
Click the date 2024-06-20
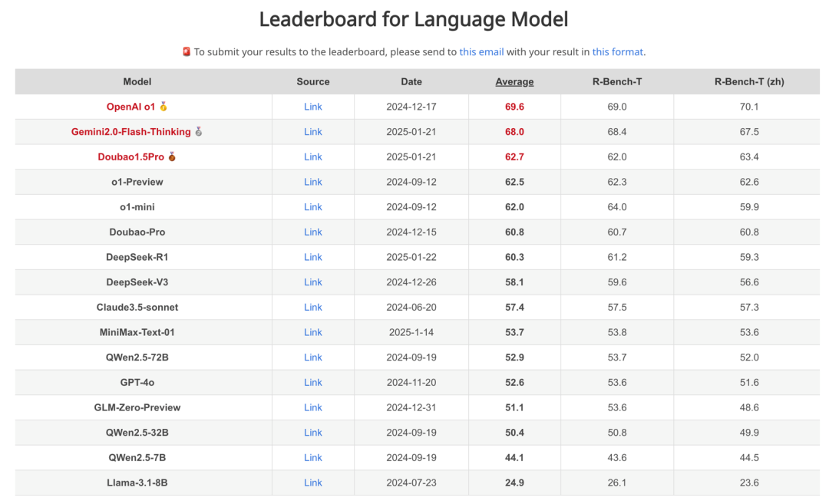(411, 308)
